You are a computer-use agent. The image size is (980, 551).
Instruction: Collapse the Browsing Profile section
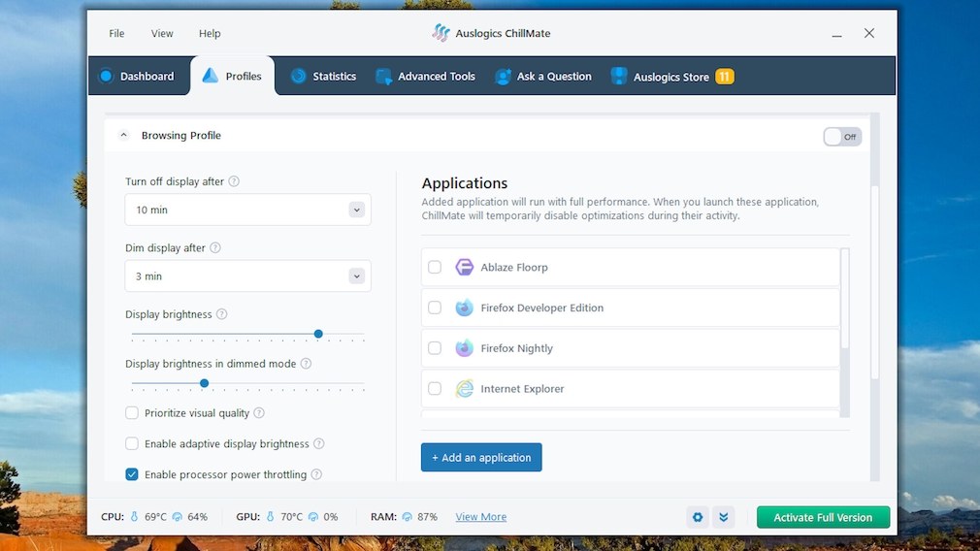[123, 136]
